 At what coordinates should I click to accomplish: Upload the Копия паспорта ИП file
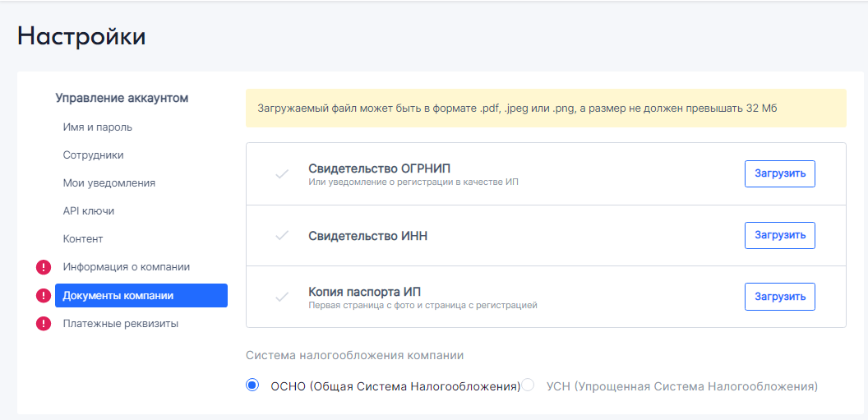click(x=779, y=297)
